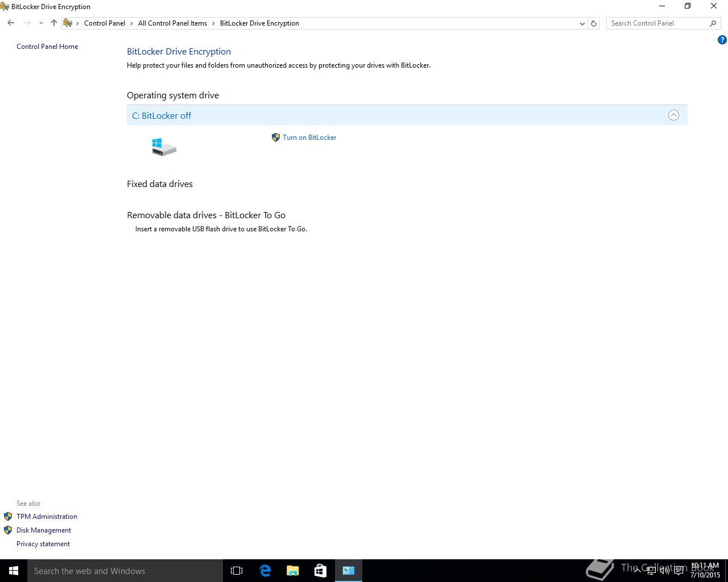
Task: Restore down the BitLocker window
Action: pos(688,6)
